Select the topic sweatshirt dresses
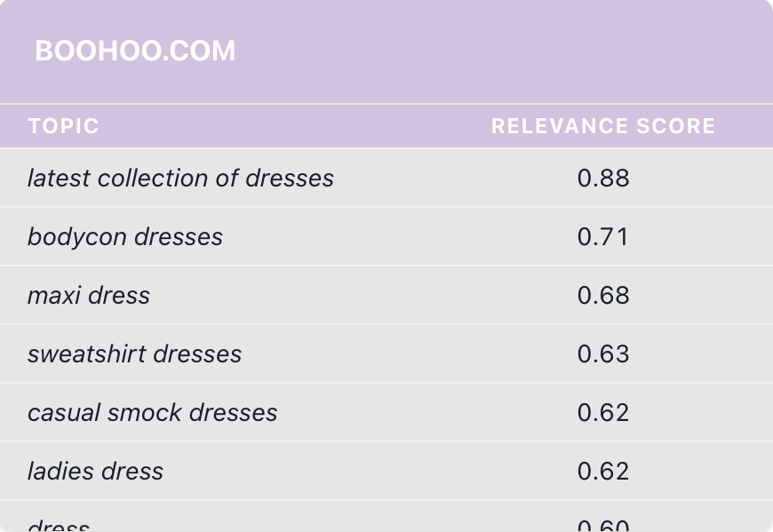This screenshot has width=773, height=532. (135, 353)
